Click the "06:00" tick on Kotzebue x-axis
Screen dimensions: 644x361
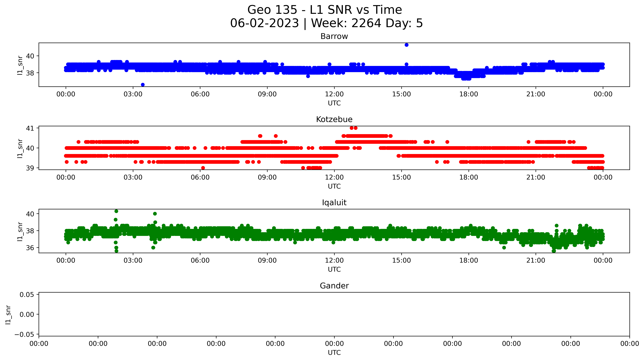pos(200,177)
